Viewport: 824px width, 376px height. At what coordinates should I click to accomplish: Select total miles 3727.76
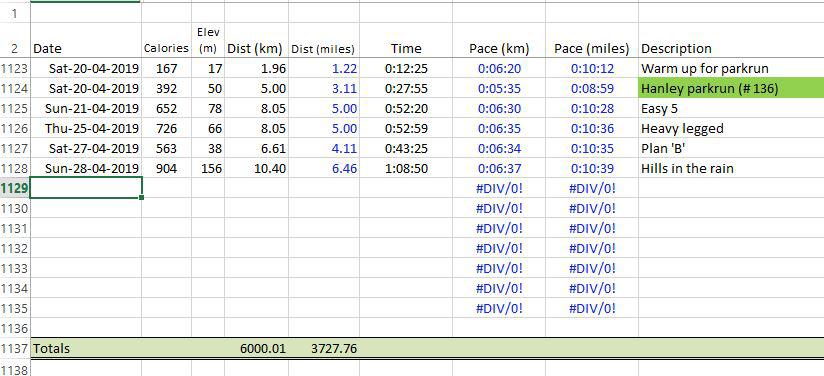coord(324,348)
